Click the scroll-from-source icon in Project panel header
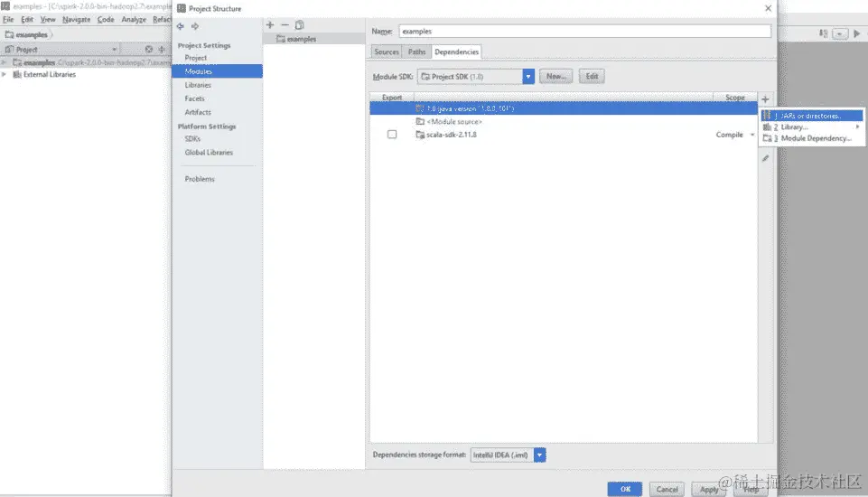This screenshot has width=868, height=497. click(x=149, y=50)
